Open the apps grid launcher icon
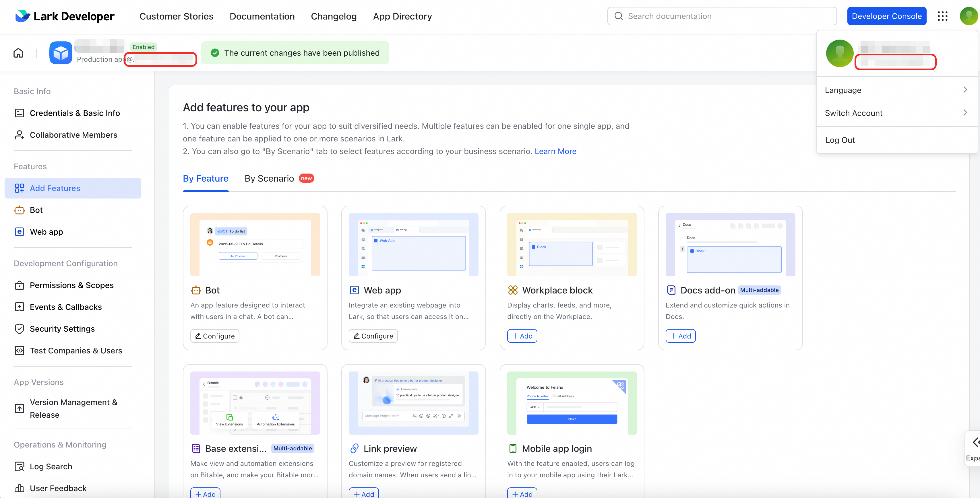Screen dimensions: 980x498 [x=942, y=16]
